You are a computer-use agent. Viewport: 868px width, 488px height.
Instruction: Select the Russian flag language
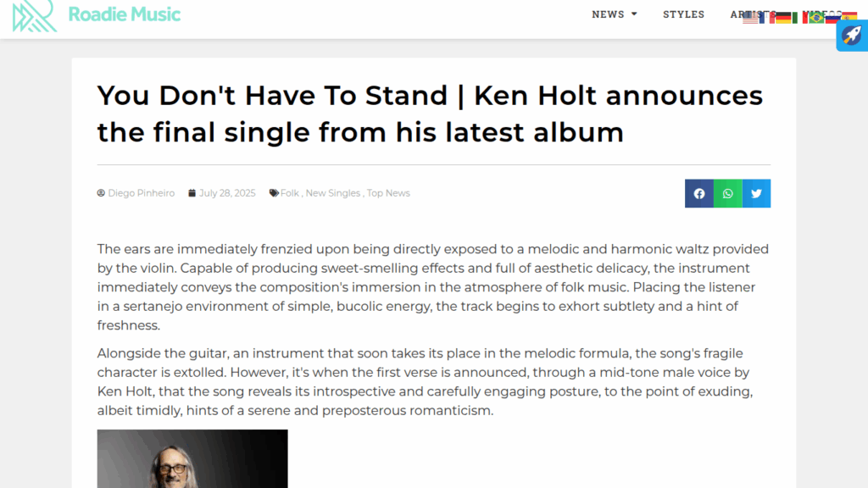(x=832, y=17)
